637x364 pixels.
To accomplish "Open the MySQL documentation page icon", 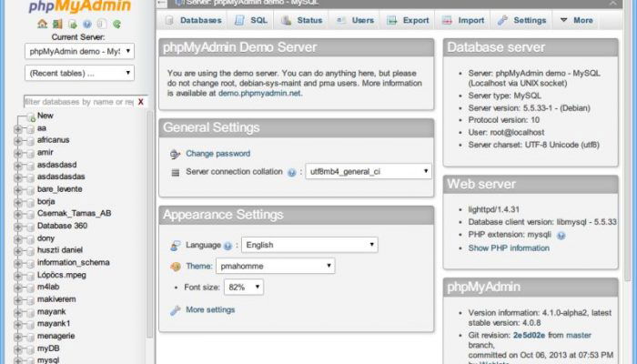I will [x=102, y=24].
